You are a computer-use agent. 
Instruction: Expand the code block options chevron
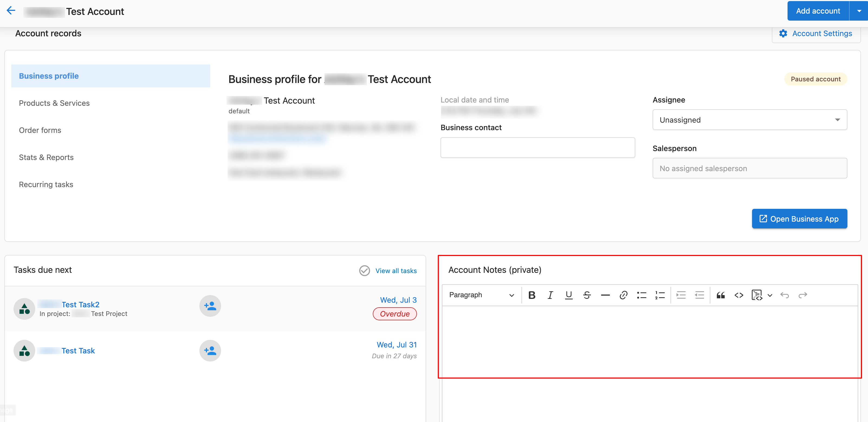770,295
